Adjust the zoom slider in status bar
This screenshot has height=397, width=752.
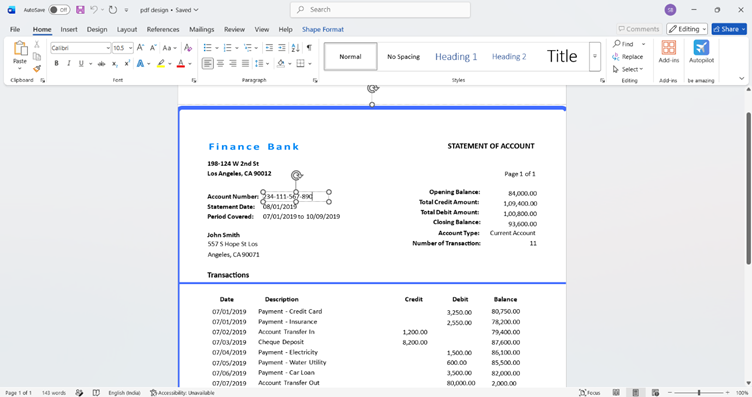click(699, 393)
